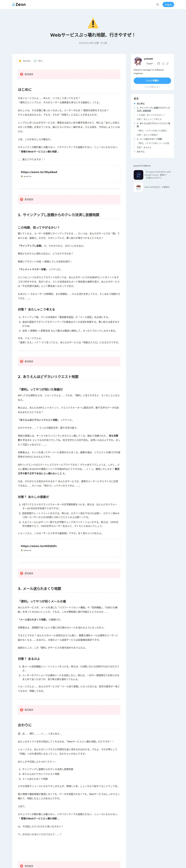The height and width of the screenshot is (868, 186).
Task: Open AI Agent Hackathon announcement thumbnail
Action: pos(138,175)
